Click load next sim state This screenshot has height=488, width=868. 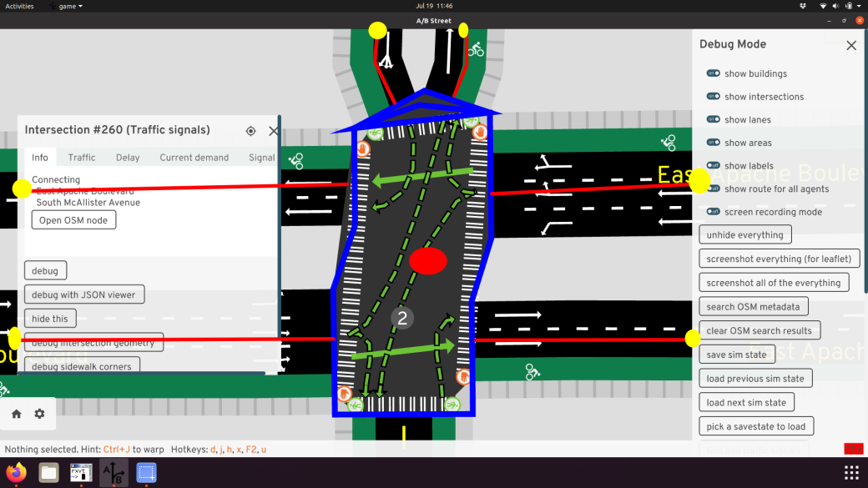[746, 402]
